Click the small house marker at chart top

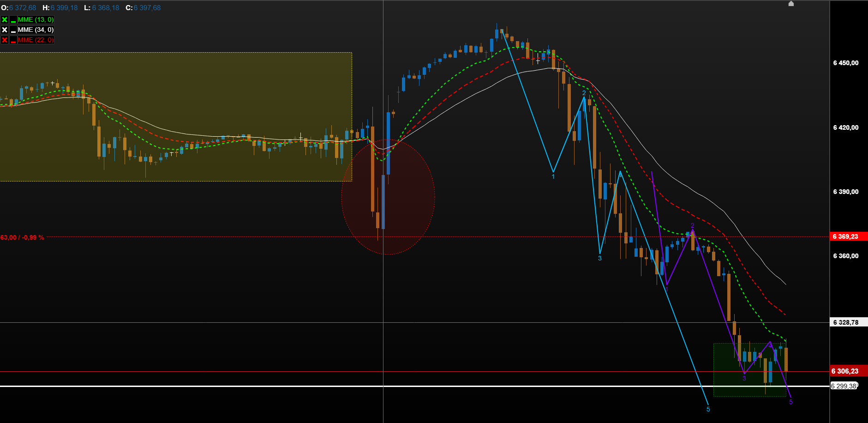click(791, 4)
